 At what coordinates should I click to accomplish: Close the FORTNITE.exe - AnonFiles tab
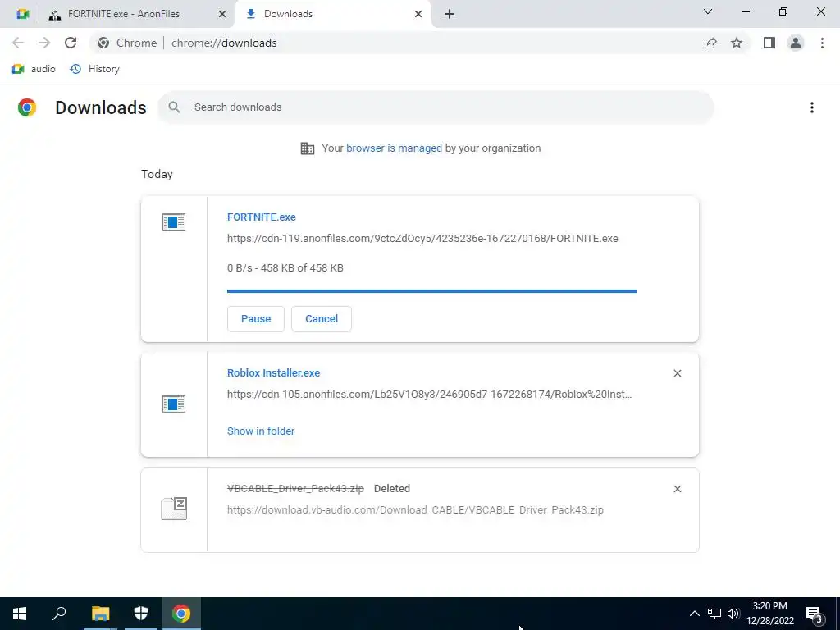(222, 15)
